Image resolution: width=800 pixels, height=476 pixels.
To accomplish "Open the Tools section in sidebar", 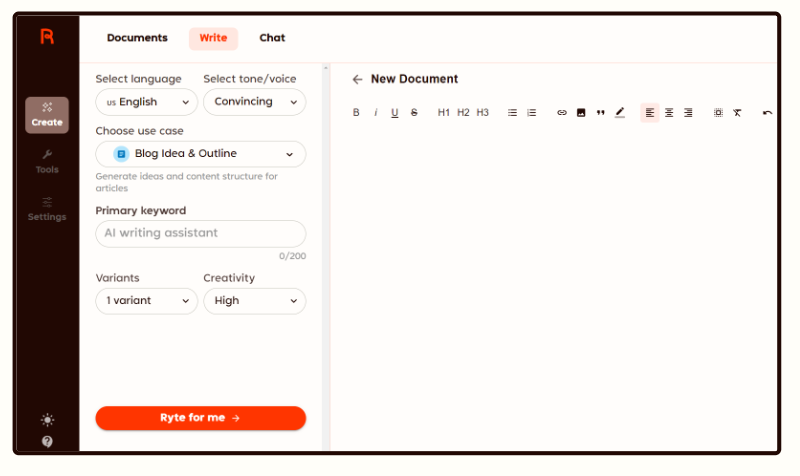I will click(47, 162).
